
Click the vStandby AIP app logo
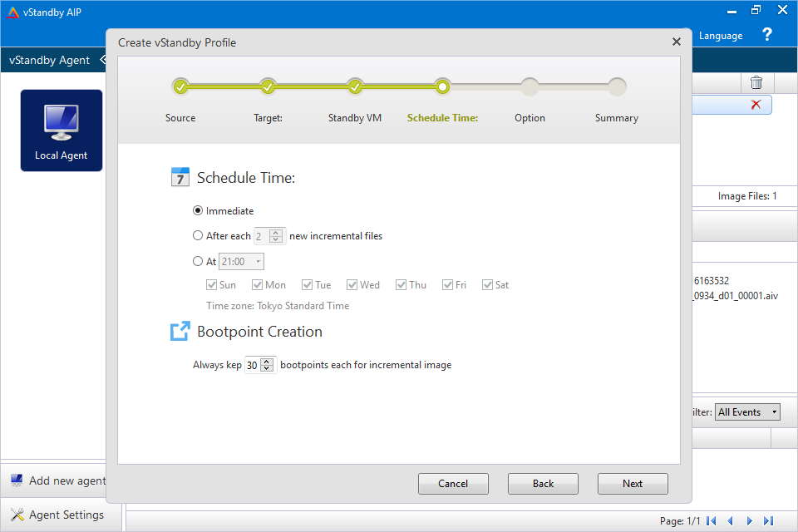pos(12,12)
